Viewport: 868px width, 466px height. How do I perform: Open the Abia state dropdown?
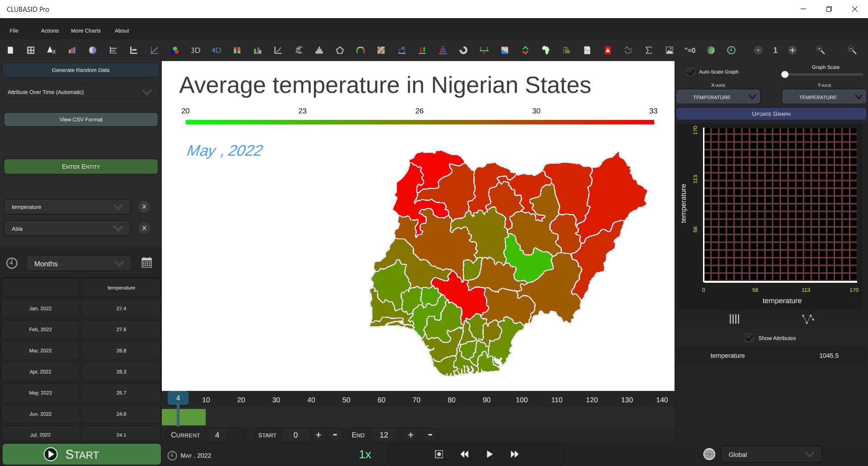pyautogui.click(x=67, y=228)
